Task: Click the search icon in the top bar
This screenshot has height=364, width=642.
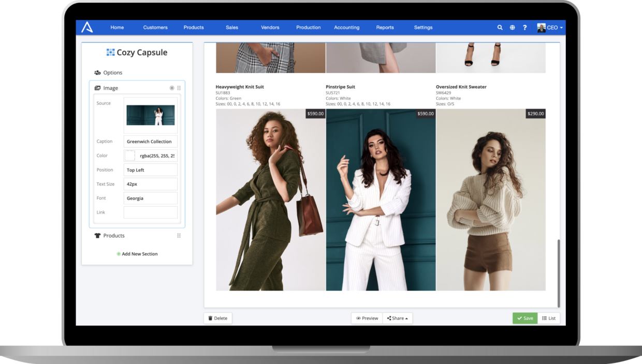Action: 500,27
